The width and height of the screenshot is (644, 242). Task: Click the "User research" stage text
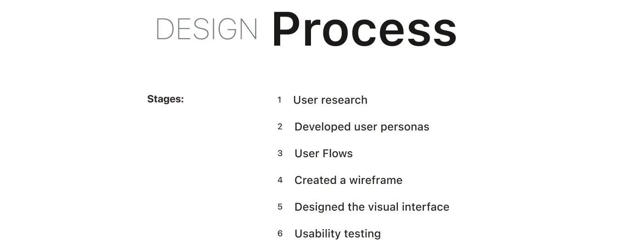330,100
